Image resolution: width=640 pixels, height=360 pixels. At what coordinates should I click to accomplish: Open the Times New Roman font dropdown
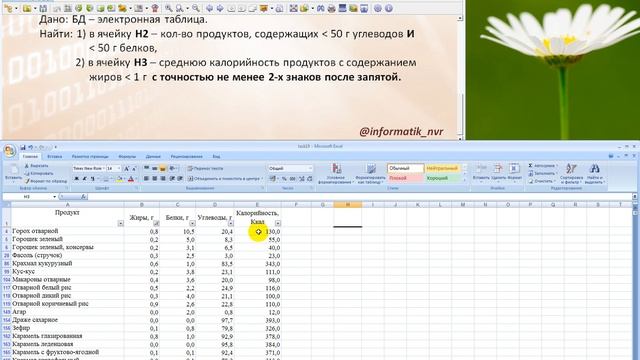(x=104, y=169)
